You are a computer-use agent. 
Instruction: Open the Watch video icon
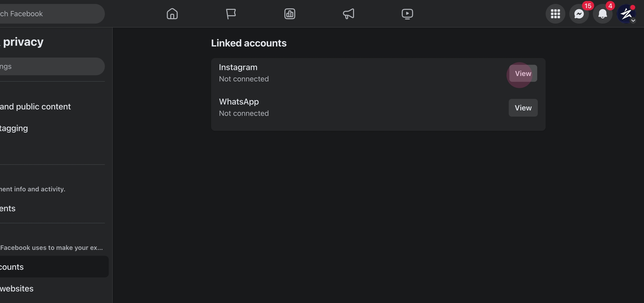click(x=407, y=14)
